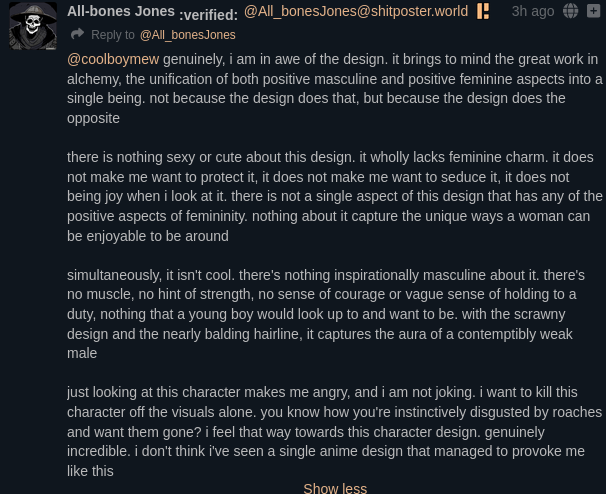This screenshot has width=606, height=494.
Task: Collapse the post with Show less
Action: [x=335, y=488]
